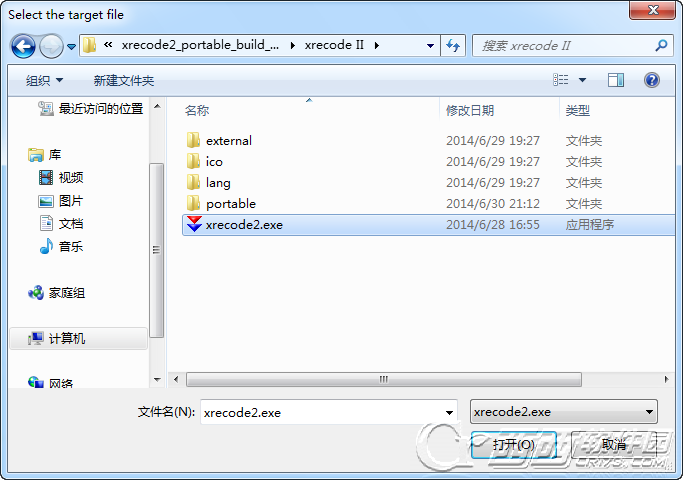Click the back navigation arrow
683x480 pixels.
23,46
